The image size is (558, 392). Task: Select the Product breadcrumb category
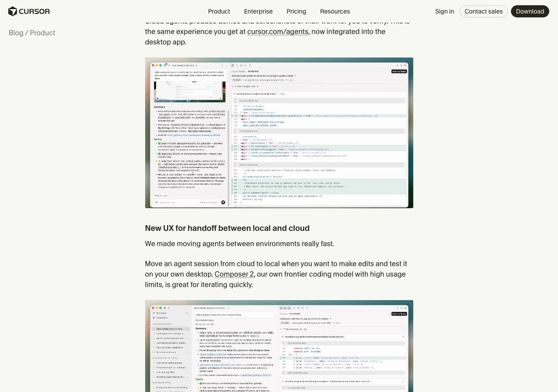pyautogui.click(x=42, y=33)
